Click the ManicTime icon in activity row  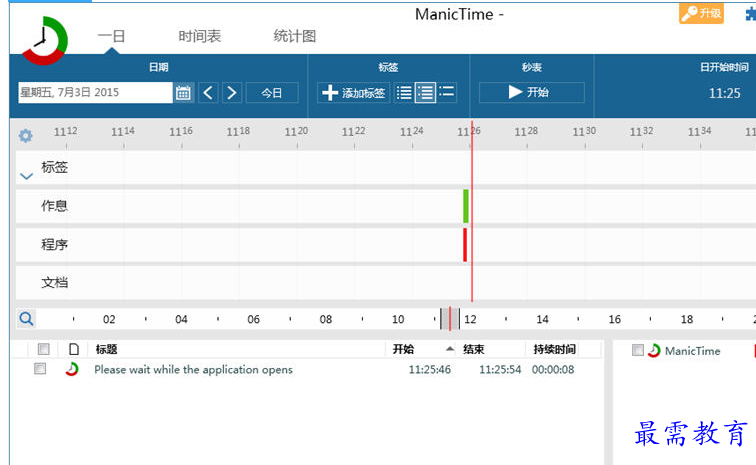(x=72, y=369)
